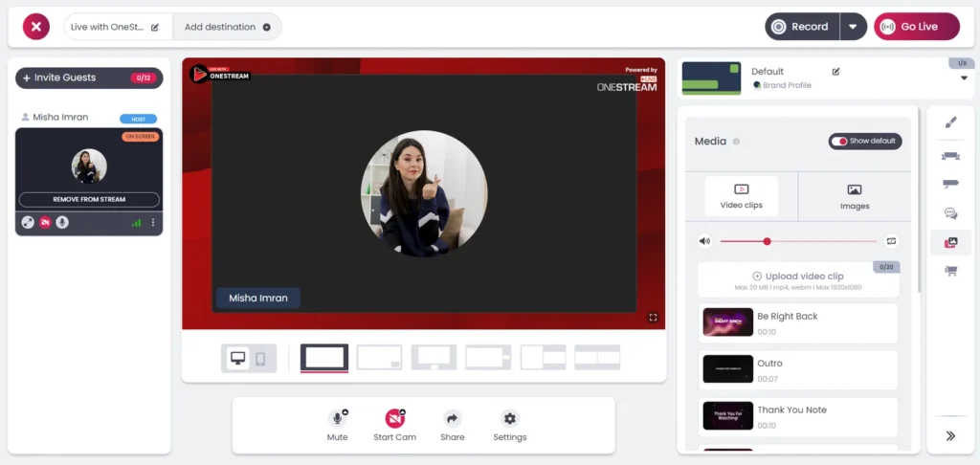This screenshot has width=980, height=465.
Task: Click the loop icon beside the volume slider
Action: [891, 241]
